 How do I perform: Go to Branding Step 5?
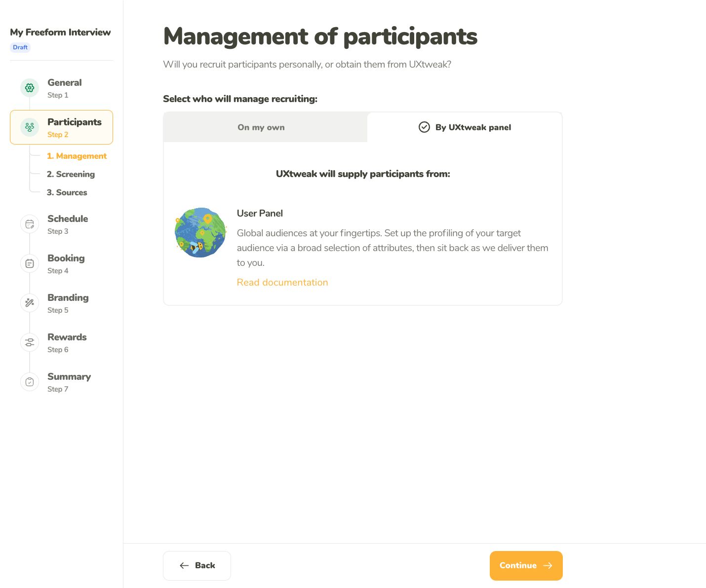click(x=61, y=303)
